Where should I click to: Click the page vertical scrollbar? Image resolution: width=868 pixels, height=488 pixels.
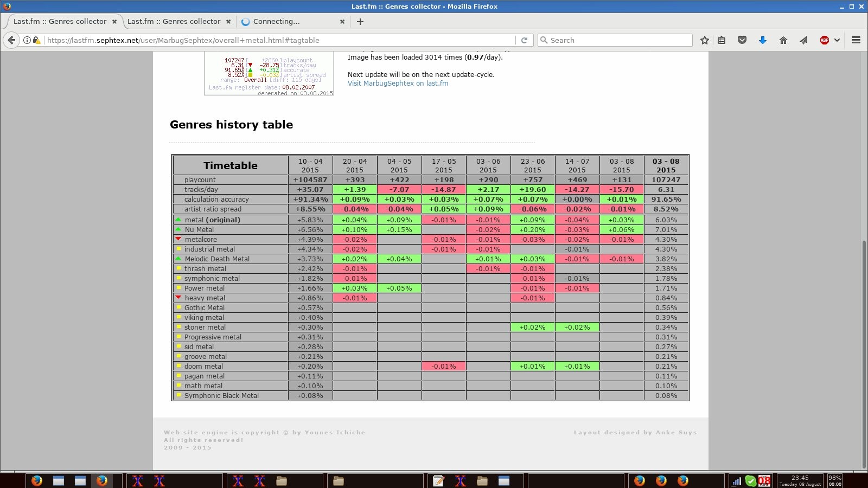(x=864, y=352)
